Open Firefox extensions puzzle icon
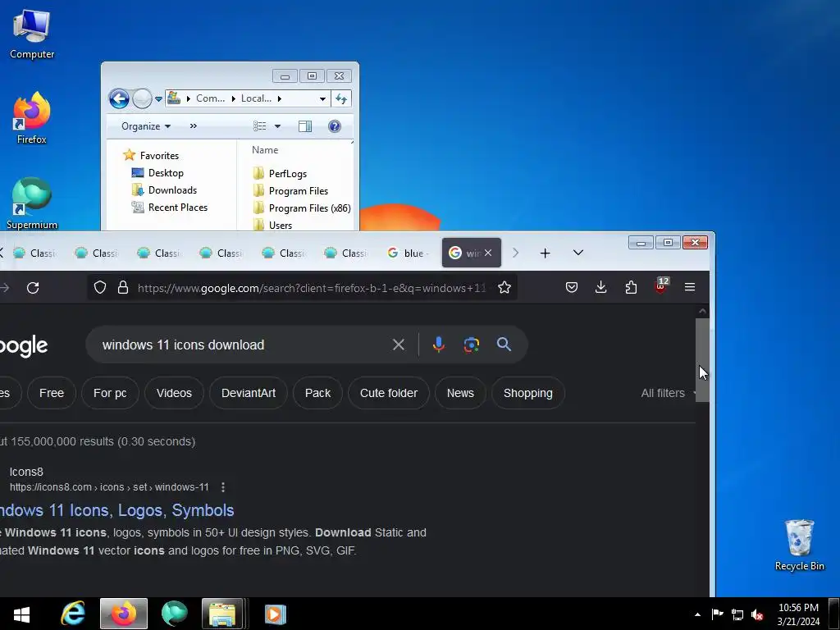The height and width of the screenshot is (630, 840). (x=631, y=288)
